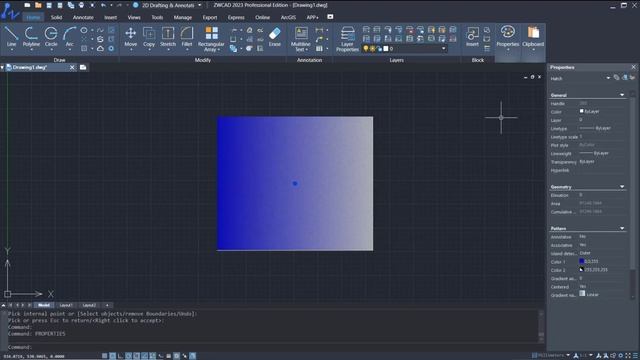Select the Line drawing tool
This screenshot has width=640, height=360.
click(11, 37)
